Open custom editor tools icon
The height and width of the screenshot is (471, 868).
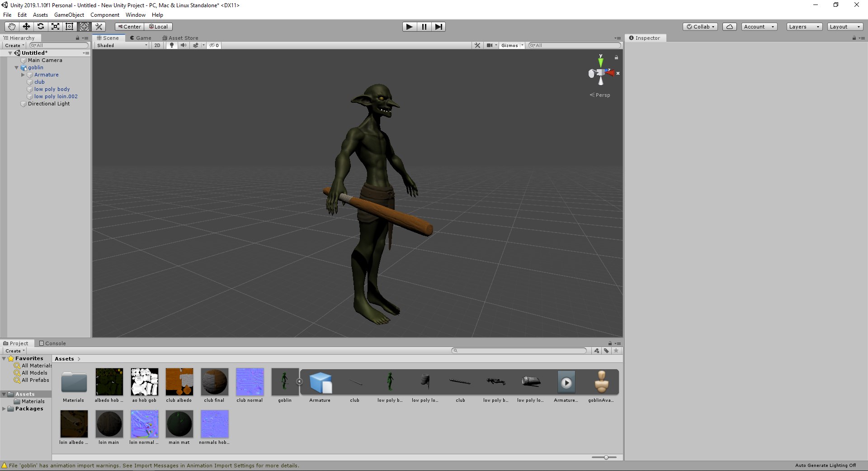(99, 27)
